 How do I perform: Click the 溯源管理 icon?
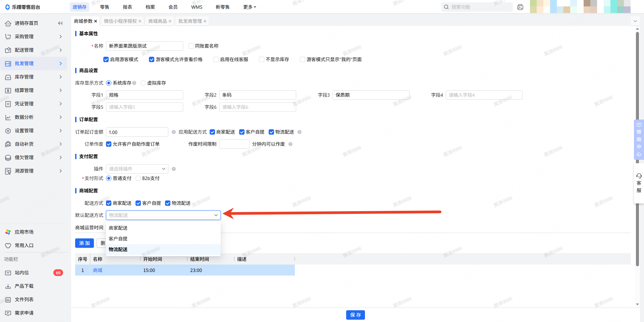[x=8, y=171]
